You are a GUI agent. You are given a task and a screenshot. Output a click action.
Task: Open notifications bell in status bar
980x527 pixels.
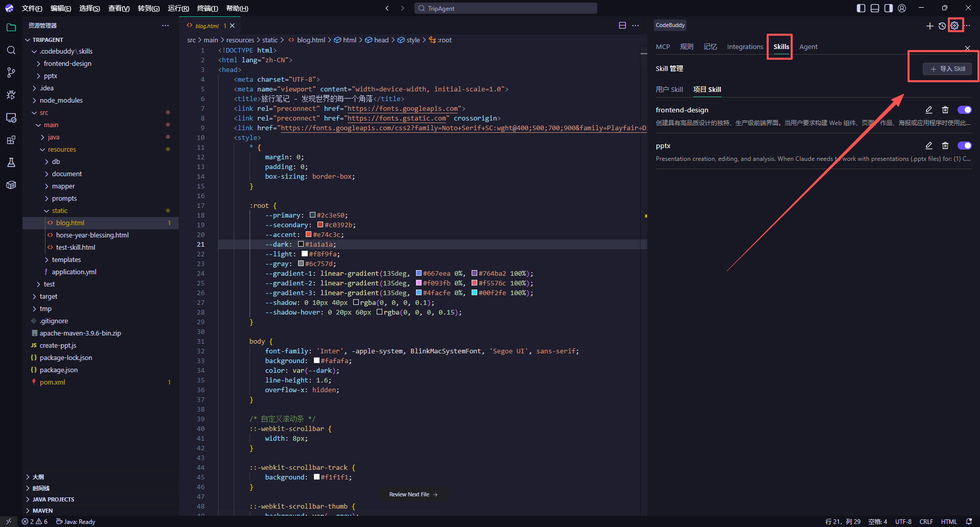[969, 521]
